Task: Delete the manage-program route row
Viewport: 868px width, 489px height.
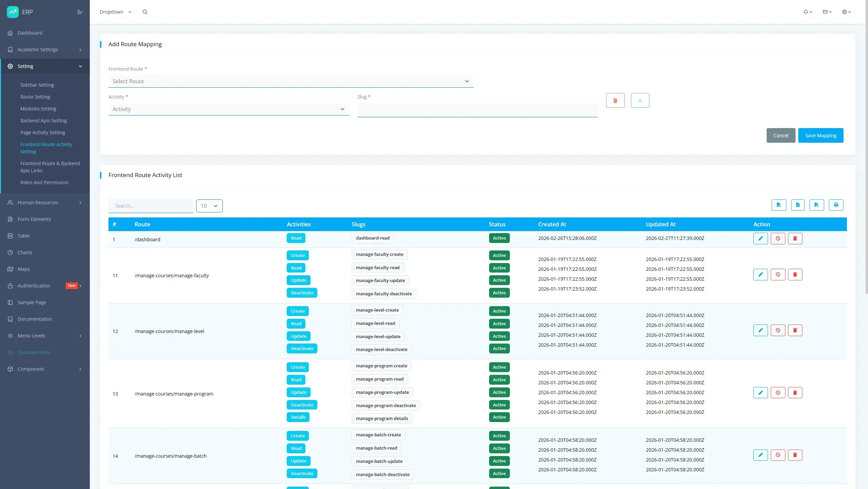Action: pos(795,392)
